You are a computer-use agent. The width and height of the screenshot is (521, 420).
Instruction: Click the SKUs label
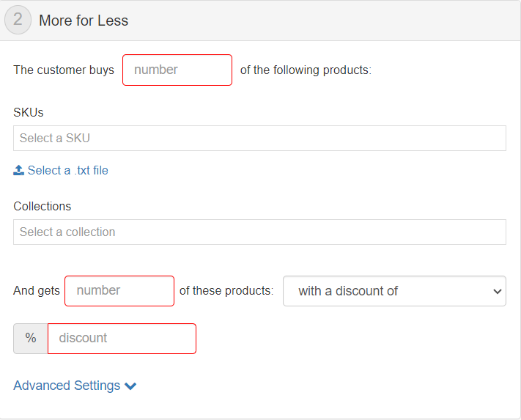(29, 112)
